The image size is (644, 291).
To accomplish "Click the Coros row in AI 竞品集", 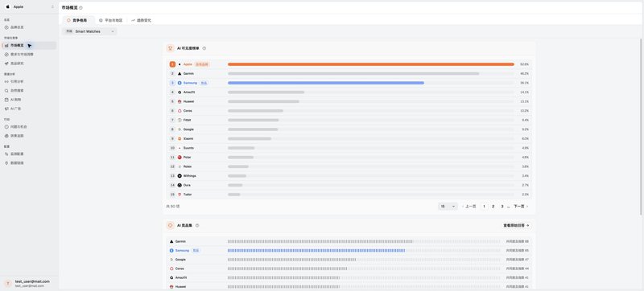I will pos(349,268).
